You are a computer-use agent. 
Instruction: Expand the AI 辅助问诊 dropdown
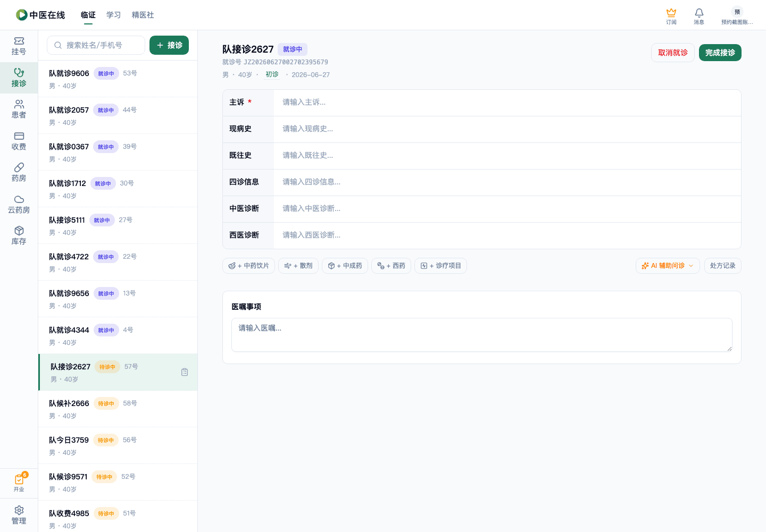[x=668, y=266]
